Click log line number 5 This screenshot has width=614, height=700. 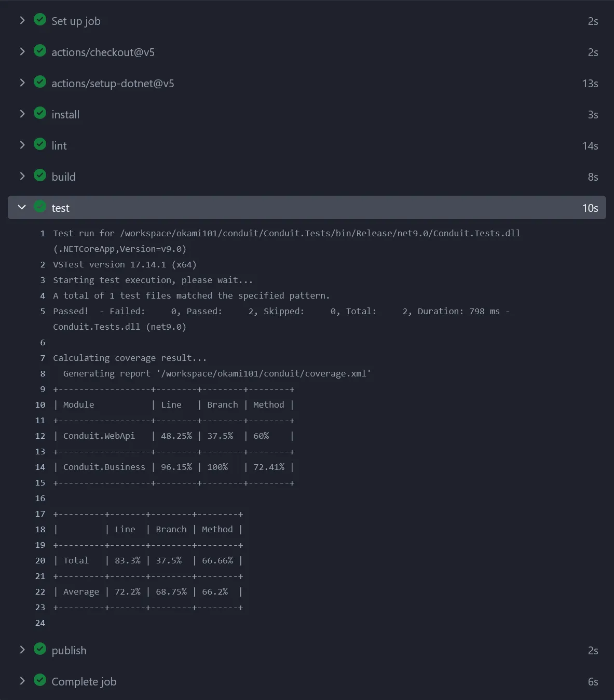tap(43, 312)
